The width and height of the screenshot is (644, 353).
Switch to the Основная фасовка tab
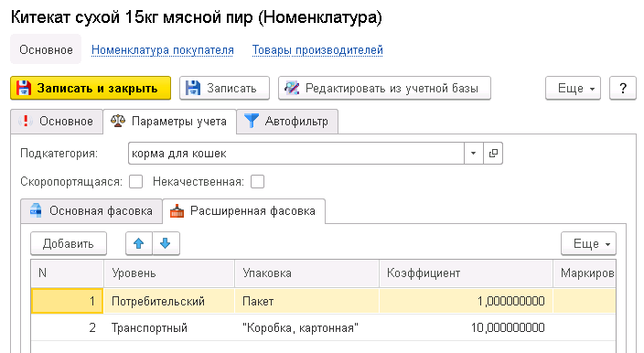click(x=91, y=211)
